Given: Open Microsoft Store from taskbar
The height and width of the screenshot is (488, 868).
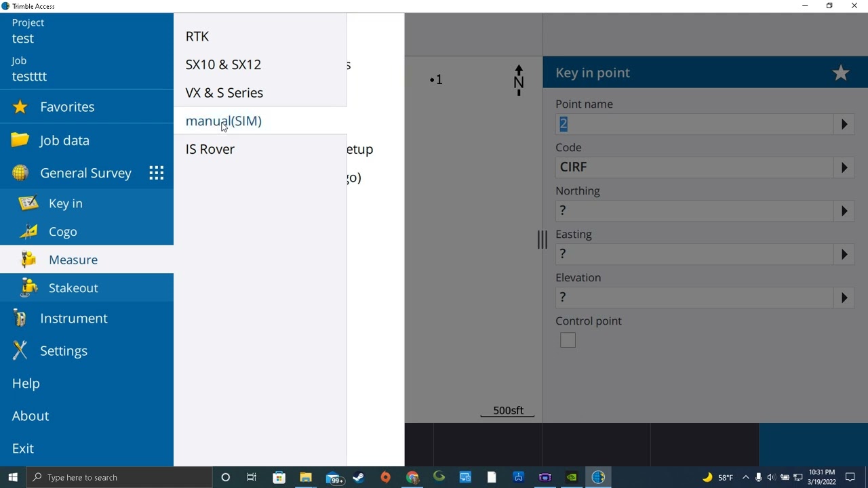Looking at the screenshot, I should pyautogui.click(x=279, y=477).
